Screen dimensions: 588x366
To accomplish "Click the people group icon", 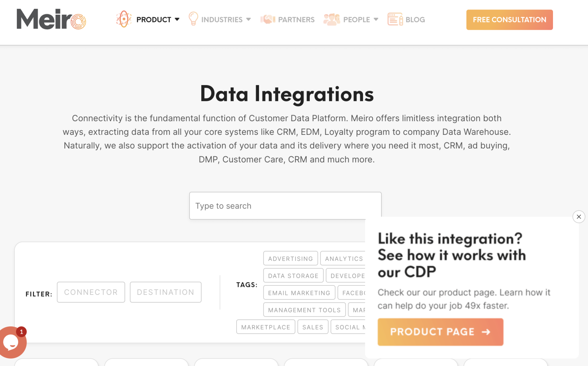I will click(x=331, y=19).
